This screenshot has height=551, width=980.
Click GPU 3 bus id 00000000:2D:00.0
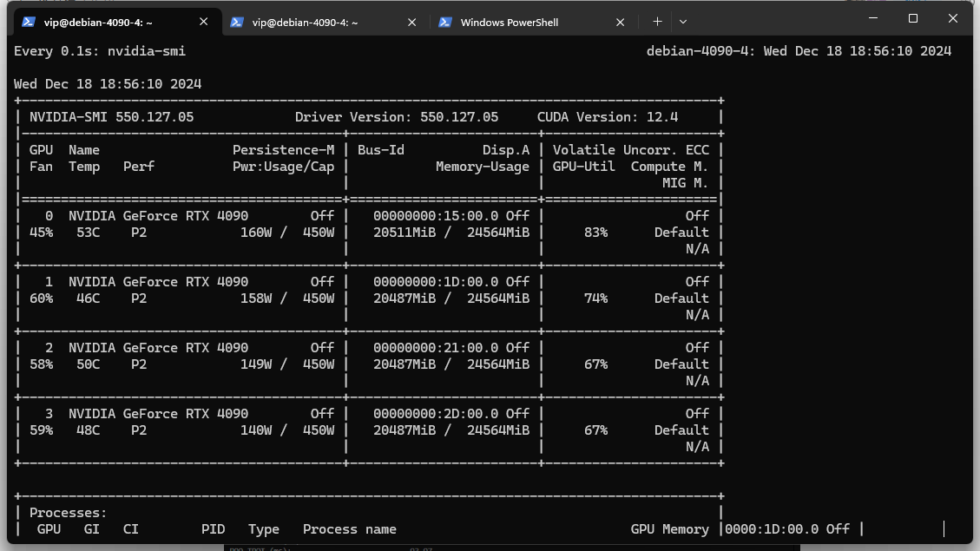(x=436, y=414)
